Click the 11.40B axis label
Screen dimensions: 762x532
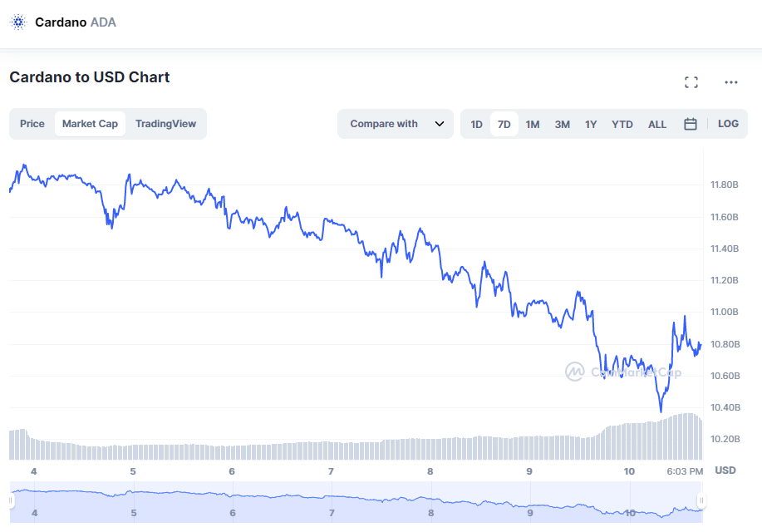point(724,249)
